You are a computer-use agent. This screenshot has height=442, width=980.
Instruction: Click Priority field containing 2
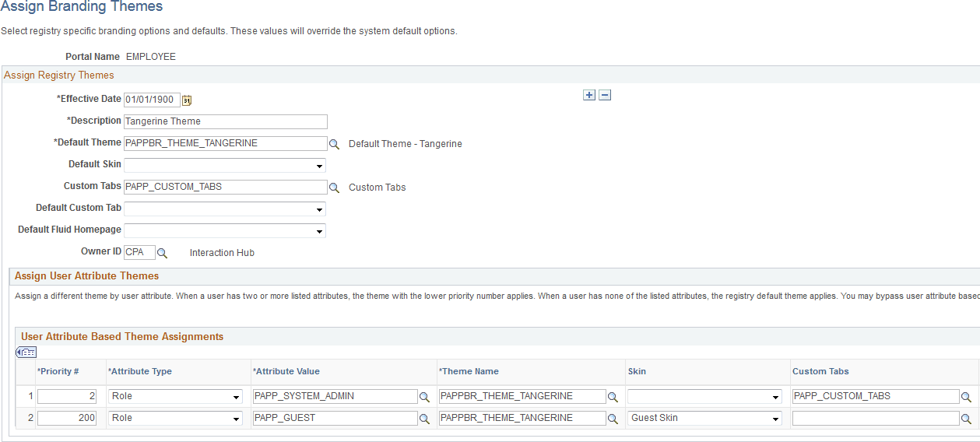pos(68,396)
